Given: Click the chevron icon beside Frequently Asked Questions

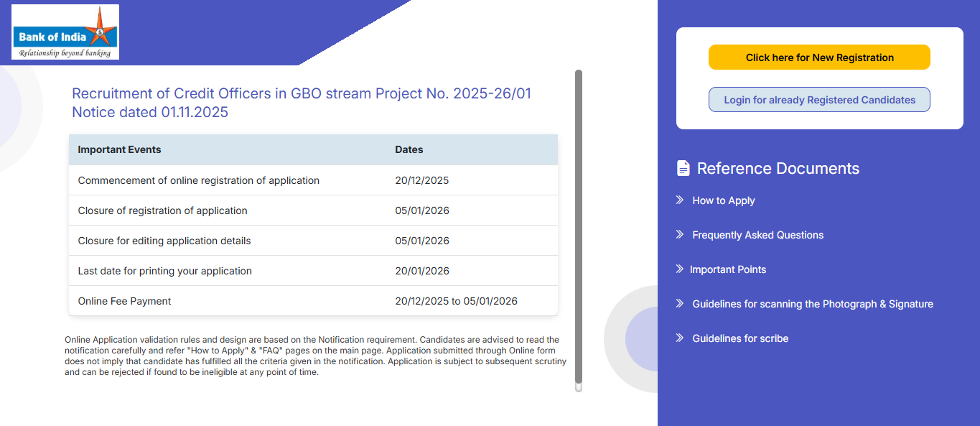Looking at the screenshot, I should point(679,235).
